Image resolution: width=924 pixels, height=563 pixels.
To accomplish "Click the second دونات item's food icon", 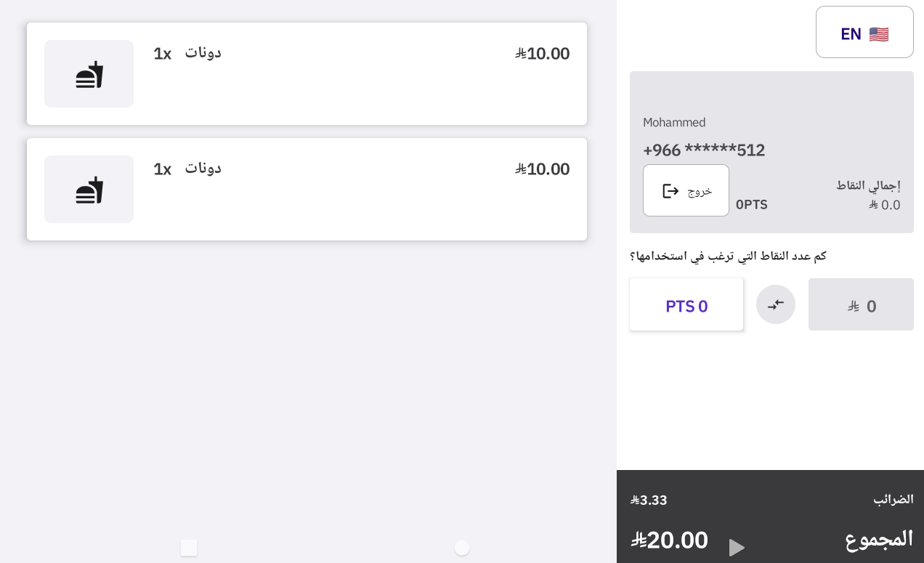I will pos(89,190).
